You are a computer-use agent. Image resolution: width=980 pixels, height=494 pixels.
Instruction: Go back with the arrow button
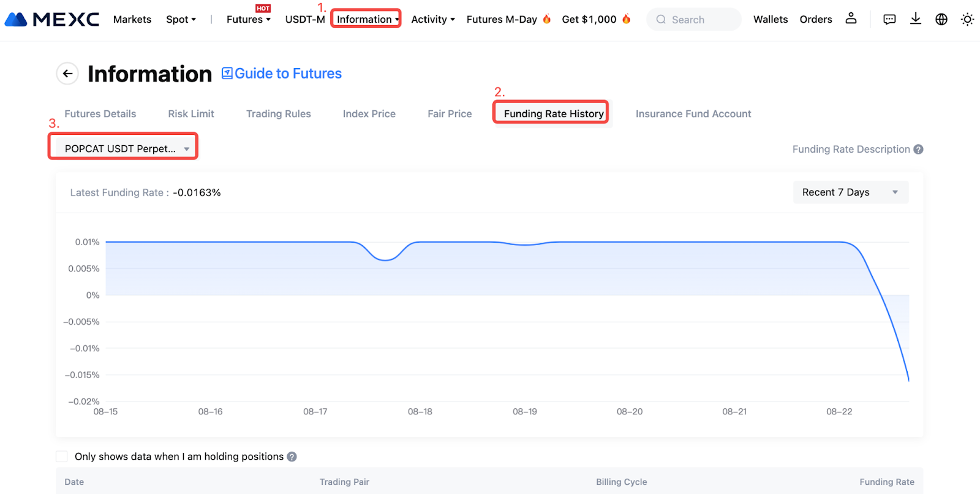(x=67, y=74)
